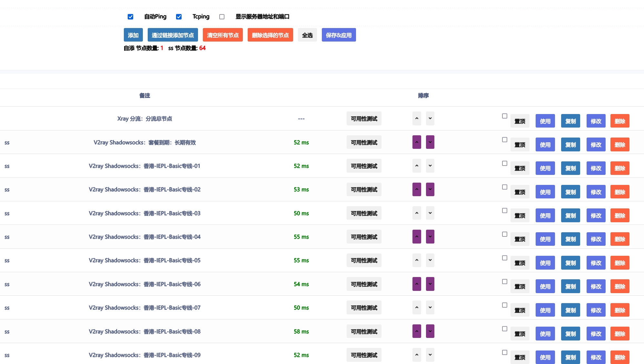The height and width of the screenshot is (364, 644).
Task: Move the Xray 分流总节点 row down
Action: (430, 119)
